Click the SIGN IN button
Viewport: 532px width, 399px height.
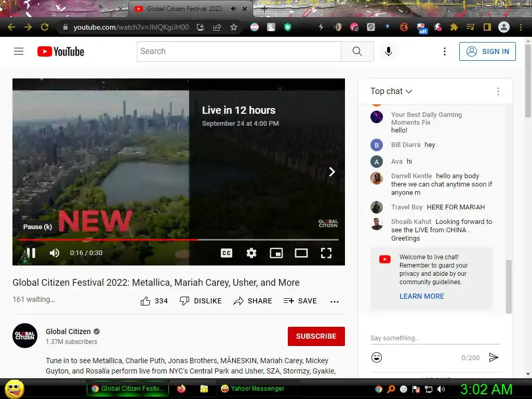coord(487,51)
